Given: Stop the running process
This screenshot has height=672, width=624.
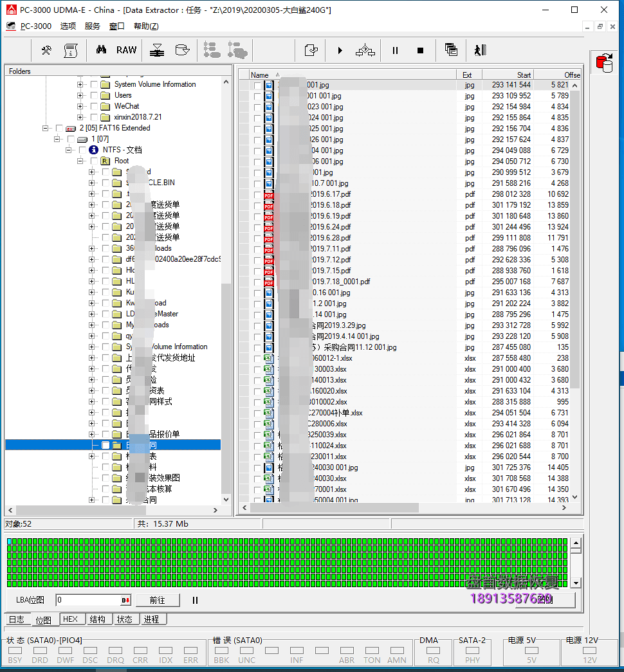Looking at the screenshot, I should pos(420,51).
